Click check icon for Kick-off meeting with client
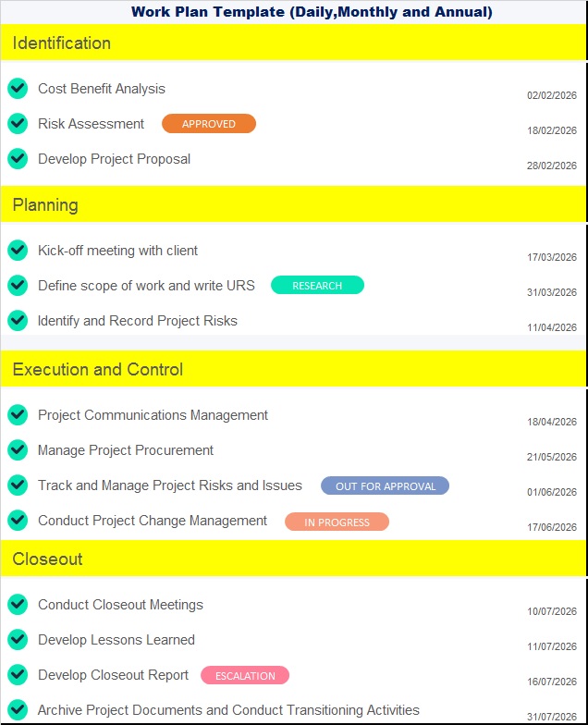Screen dimensions: 588x725 point(18,251)
